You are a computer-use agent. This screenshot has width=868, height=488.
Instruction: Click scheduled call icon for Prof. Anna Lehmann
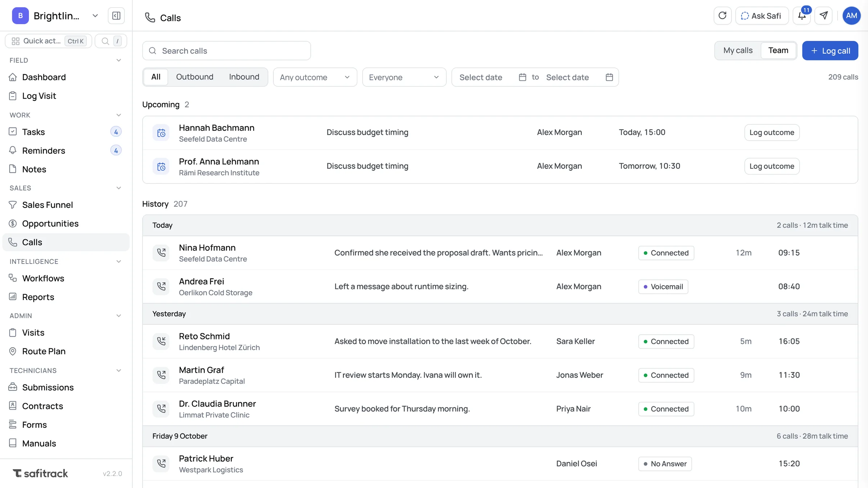pyautogui.click(x=161, y=167)
